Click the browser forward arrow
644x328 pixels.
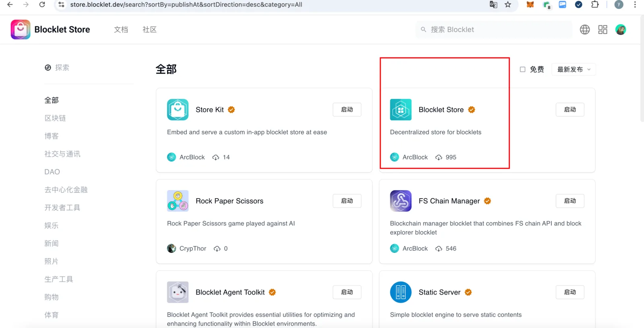point(26,4)
